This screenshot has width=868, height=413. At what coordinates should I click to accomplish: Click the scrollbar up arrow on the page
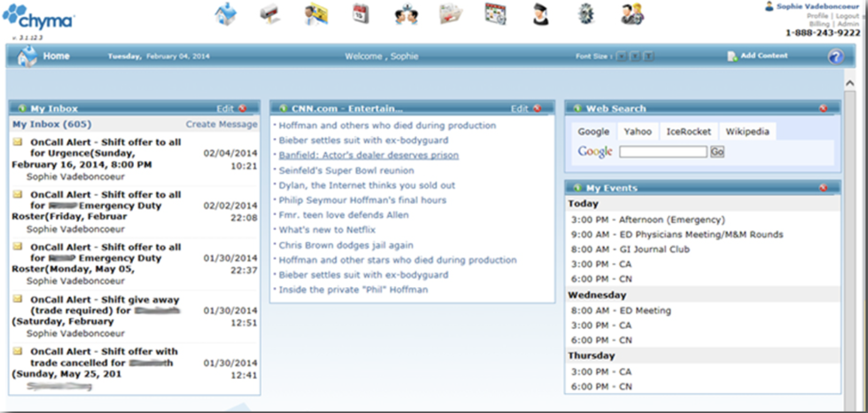point(850,83)
